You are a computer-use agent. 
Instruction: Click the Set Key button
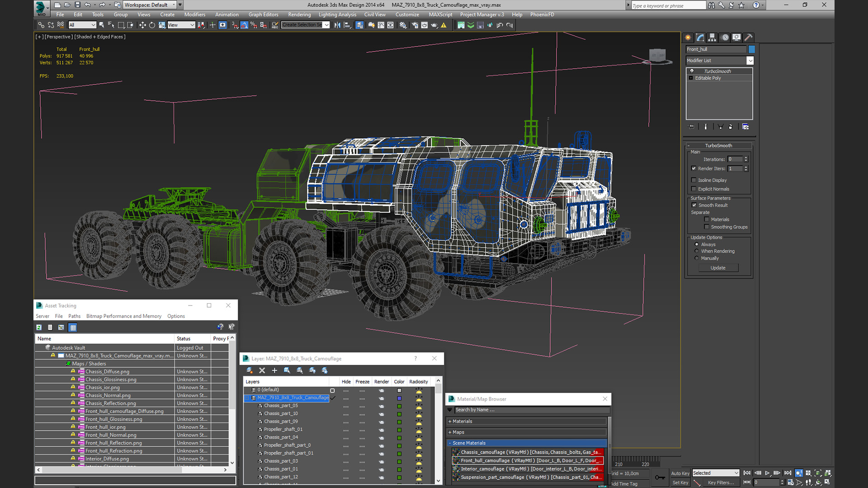(x=680, y=483)
